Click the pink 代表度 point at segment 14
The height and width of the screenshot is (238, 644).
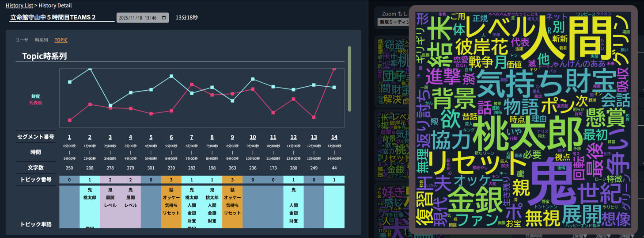[334, 69]
